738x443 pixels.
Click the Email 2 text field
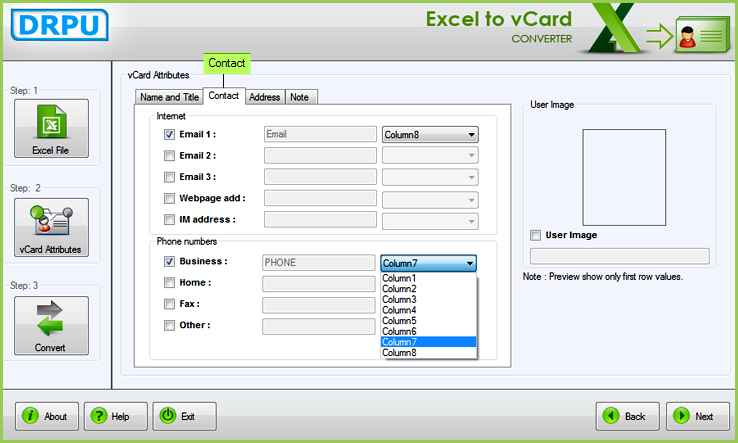click(320, 155)
